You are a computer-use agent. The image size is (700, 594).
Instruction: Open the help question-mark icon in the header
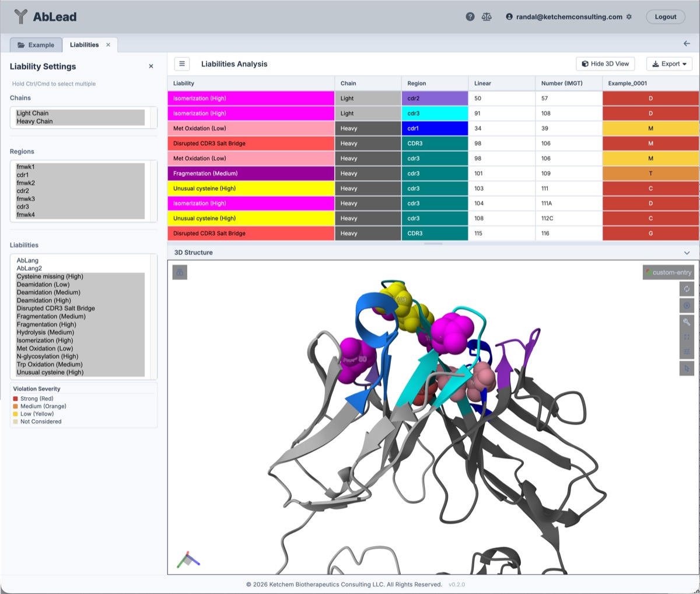tap(470, 16)
